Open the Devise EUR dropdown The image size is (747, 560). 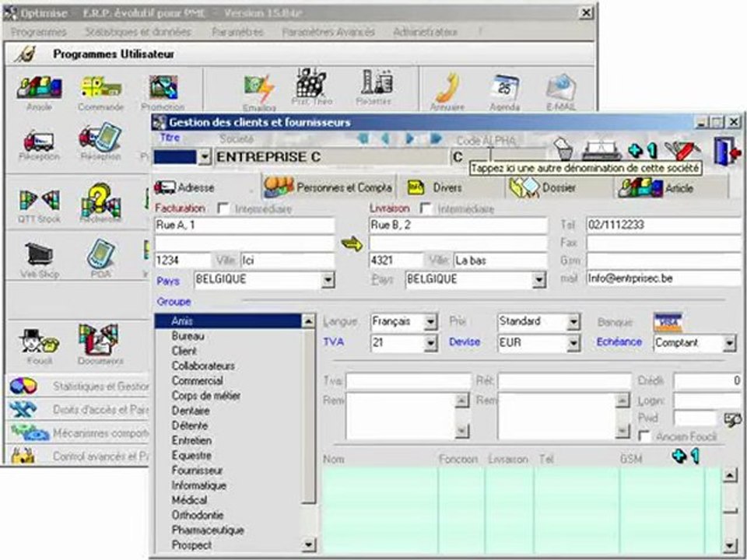click(573, 343)
